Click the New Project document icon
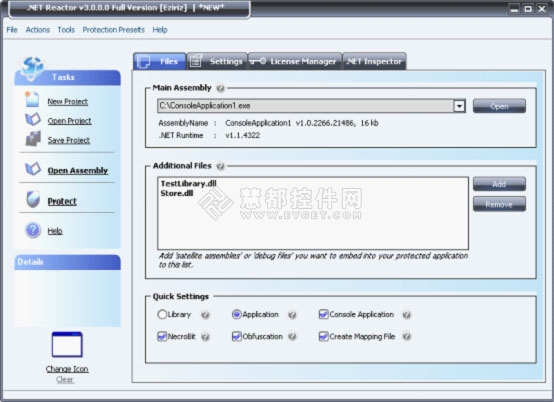The width and height of the screenshot is (554, 402). [x=32, y=100]
